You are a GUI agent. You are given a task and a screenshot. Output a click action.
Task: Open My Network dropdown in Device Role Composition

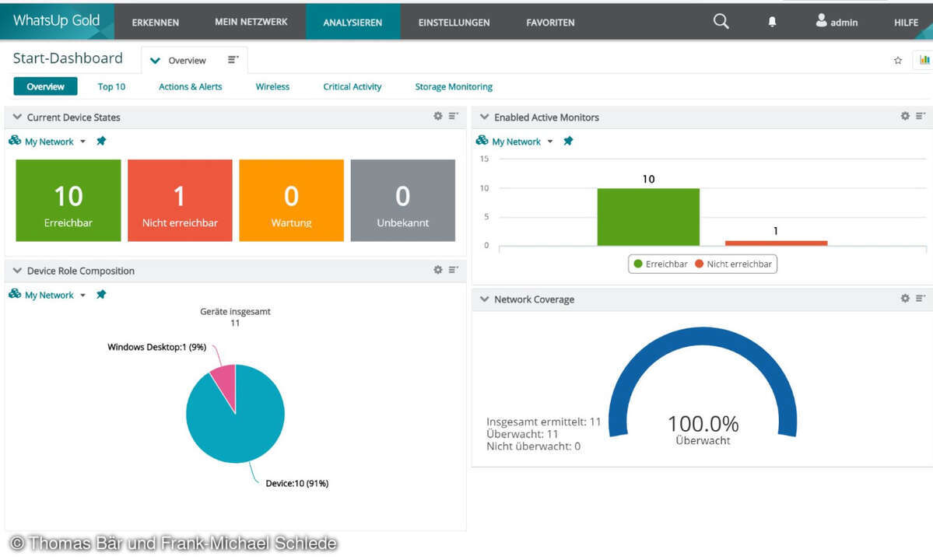coord(55,295)
